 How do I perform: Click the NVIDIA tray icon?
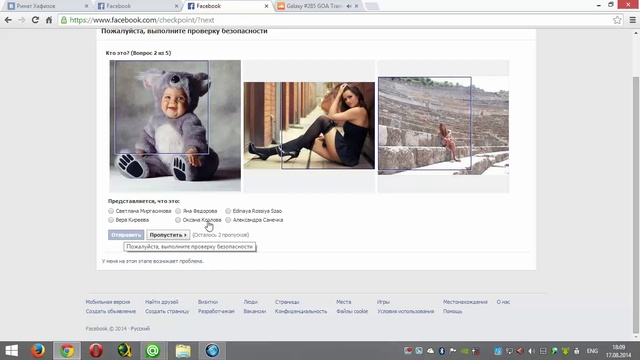[464, 351]
